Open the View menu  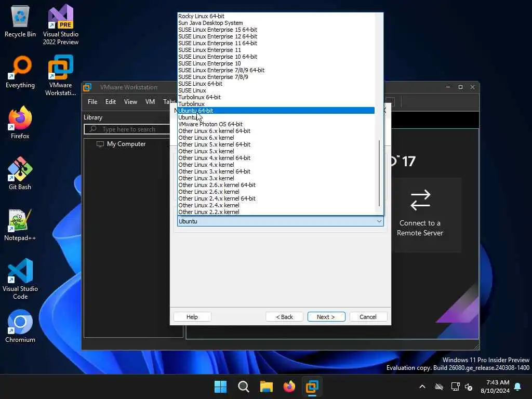point(130,102)
